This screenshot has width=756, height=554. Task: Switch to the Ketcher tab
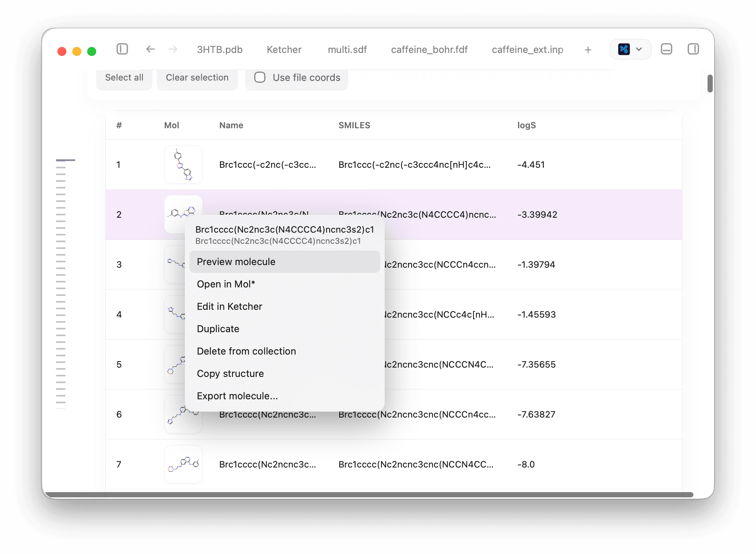pos(284,50)
